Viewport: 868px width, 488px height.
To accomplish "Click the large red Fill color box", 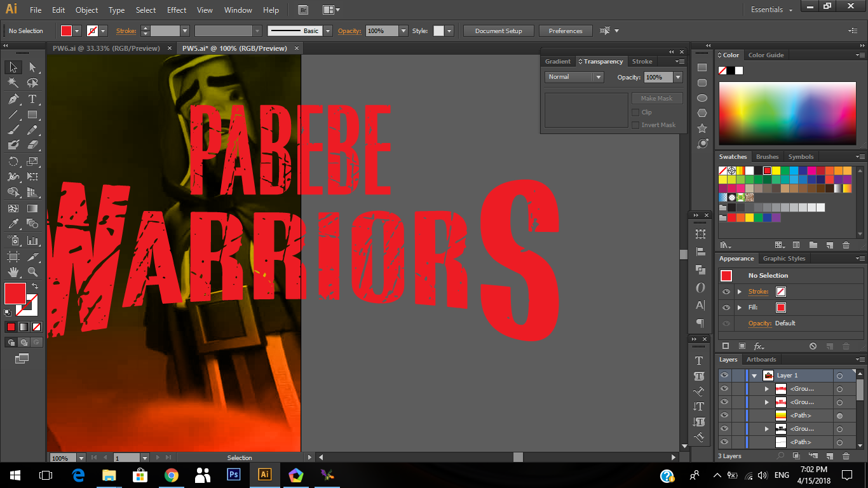I will pyautogui.click(x=15, y=294).
